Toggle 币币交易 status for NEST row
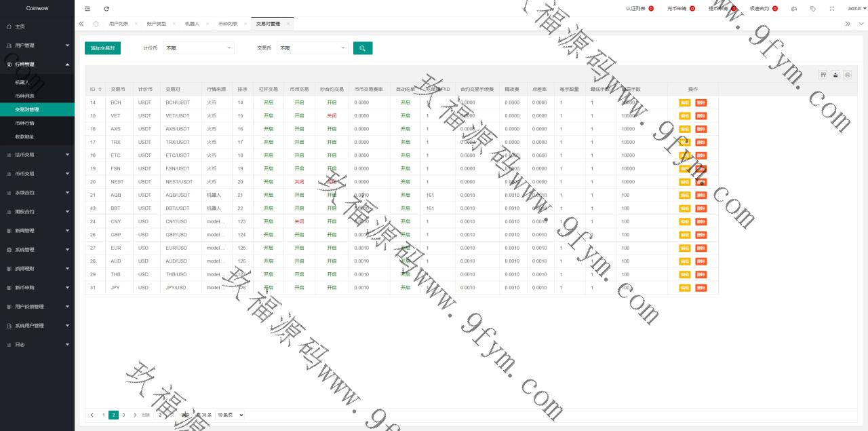The image size is (868, 431). [299, 182]
